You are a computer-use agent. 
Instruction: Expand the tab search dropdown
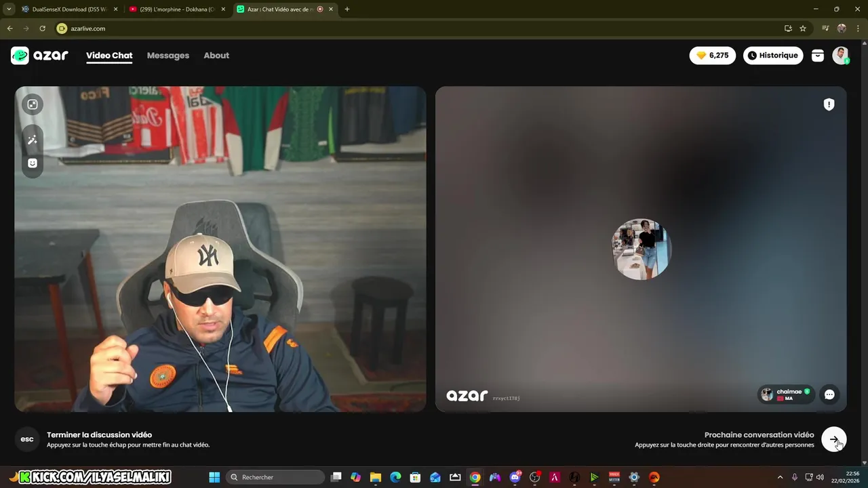(9, 9)
